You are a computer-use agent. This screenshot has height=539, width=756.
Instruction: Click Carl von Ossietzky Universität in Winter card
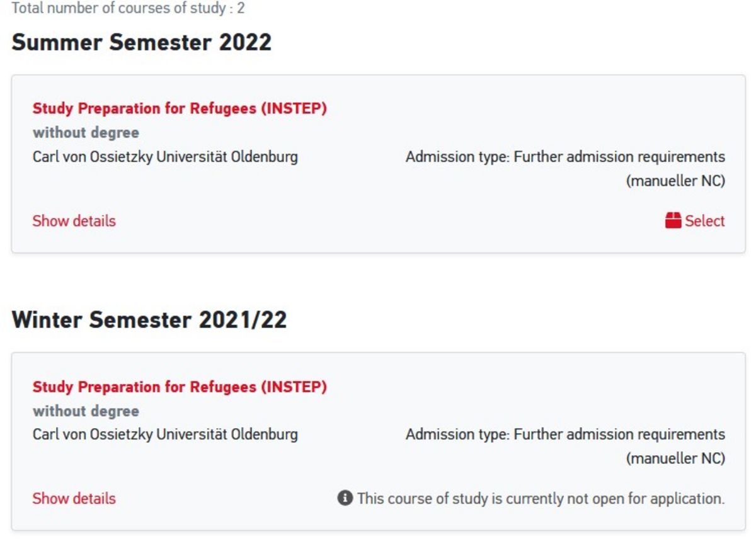(x=165, y=434)
